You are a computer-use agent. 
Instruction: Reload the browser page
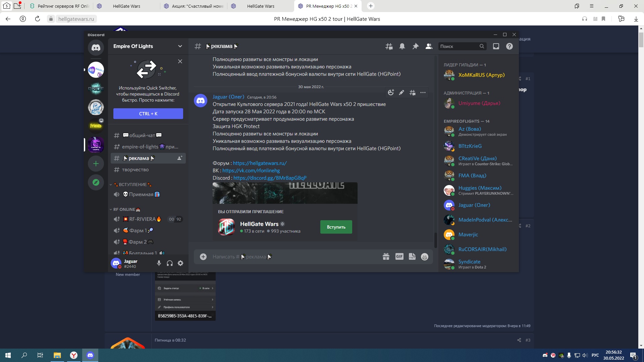pos(38,19)
